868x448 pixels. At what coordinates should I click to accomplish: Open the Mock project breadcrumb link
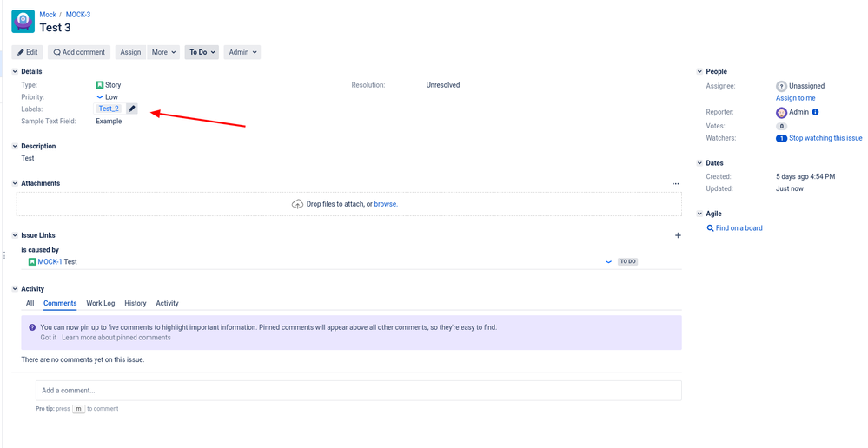tap(48, 15)
